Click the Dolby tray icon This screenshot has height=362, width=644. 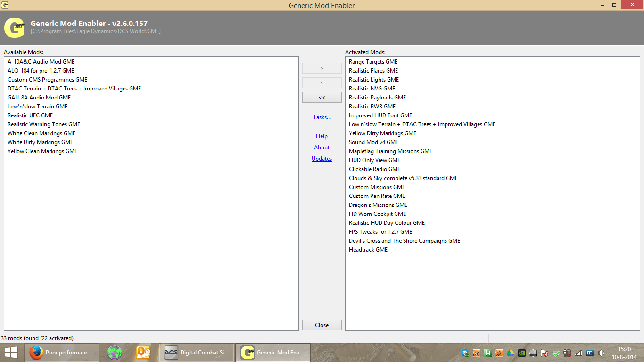coord(590,353)
